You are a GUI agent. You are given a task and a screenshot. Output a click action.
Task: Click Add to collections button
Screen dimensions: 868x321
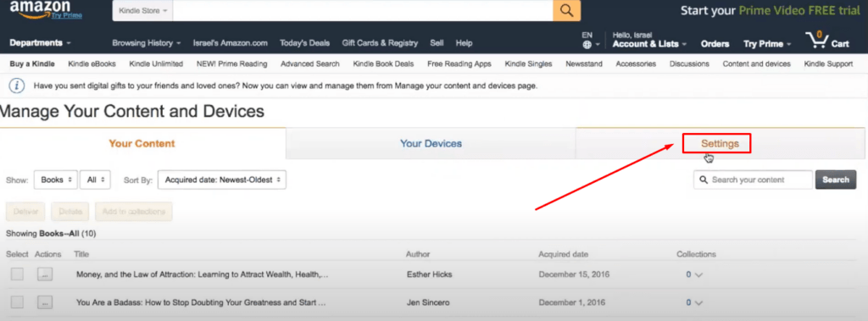133,212
